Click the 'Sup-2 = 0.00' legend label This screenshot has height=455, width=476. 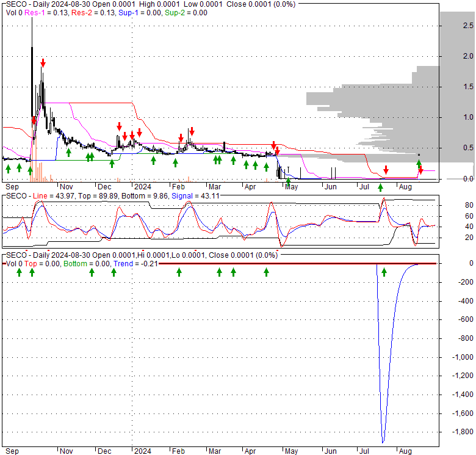[x=186, y=13]
